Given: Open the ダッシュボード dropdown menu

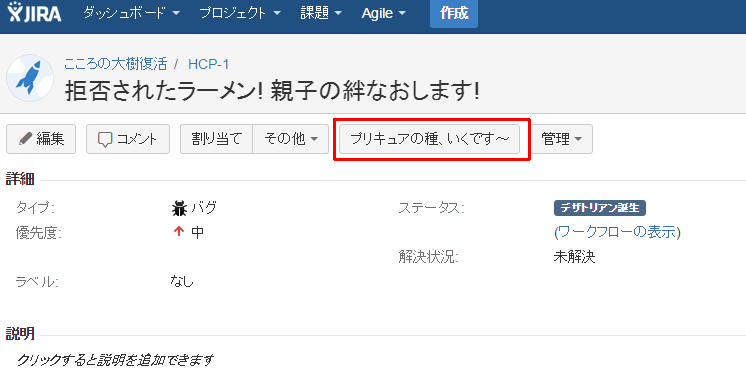Looking at the screenshot, I should 131,13.
